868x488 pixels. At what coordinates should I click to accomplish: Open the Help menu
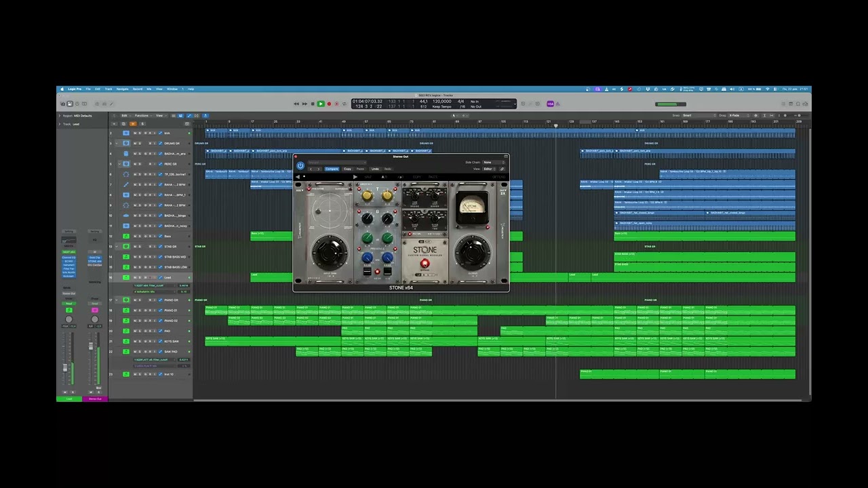tap(191, 89)
